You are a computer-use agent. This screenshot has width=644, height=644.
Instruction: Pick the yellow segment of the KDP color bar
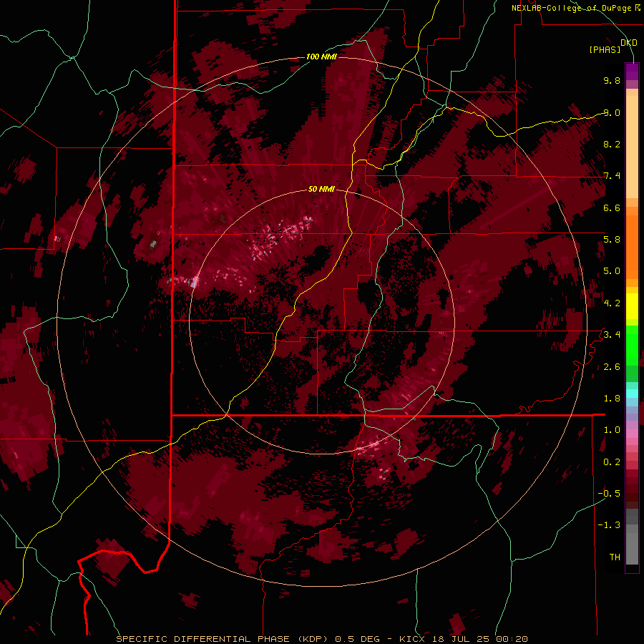click(x=632, y=306)
